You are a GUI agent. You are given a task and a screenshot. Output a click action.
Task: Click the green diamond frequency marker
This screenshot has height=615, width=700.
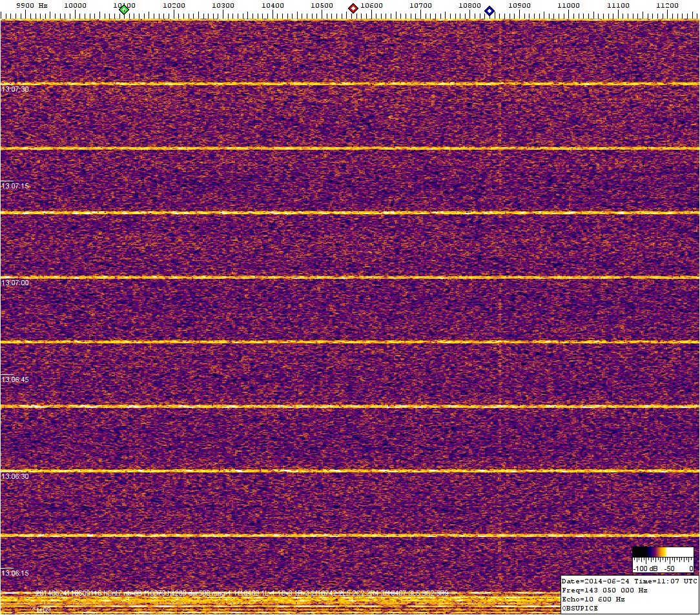point(124,9)
